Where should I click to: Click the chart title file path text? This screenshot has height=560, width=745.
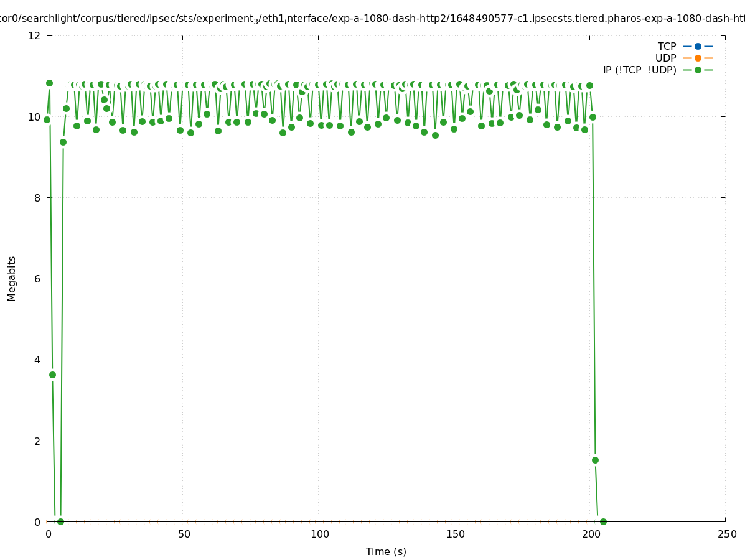[372, 19]
